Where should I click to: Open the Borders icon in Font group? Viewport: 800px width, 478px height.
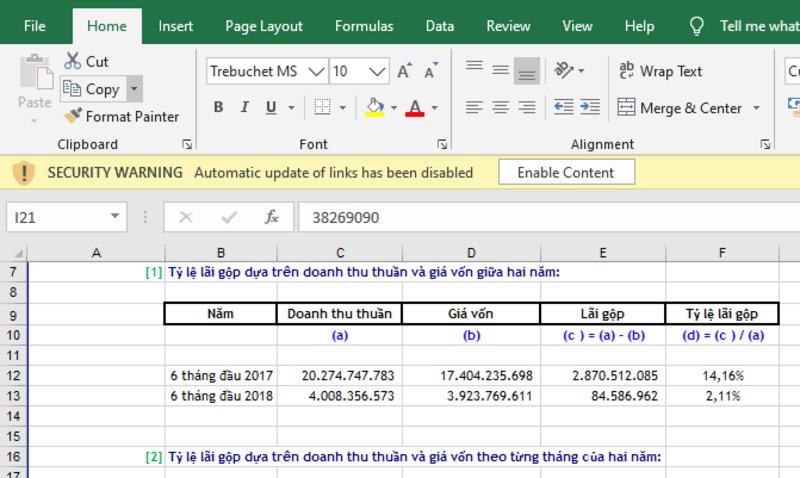pos(322,108)
